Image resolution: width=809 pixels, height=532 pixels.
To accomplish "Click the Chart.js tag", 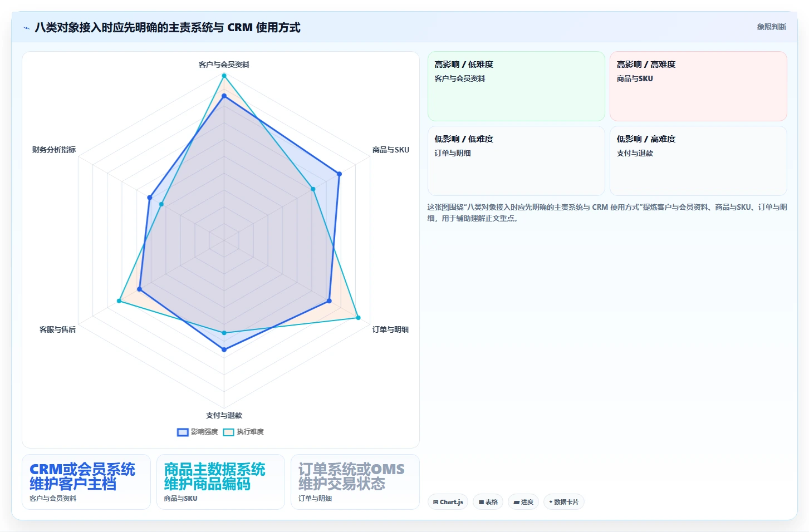I will [x=448, y=502].
